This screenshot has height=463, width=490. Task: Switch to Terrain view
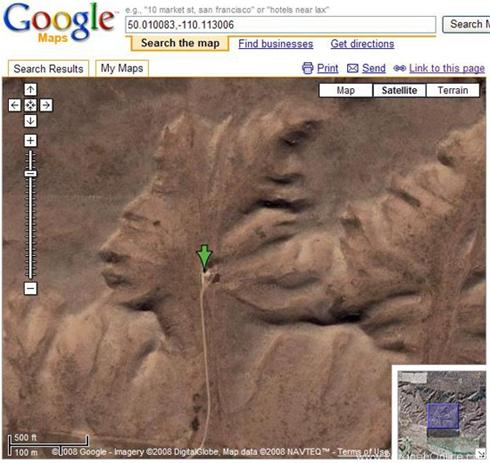453,90
